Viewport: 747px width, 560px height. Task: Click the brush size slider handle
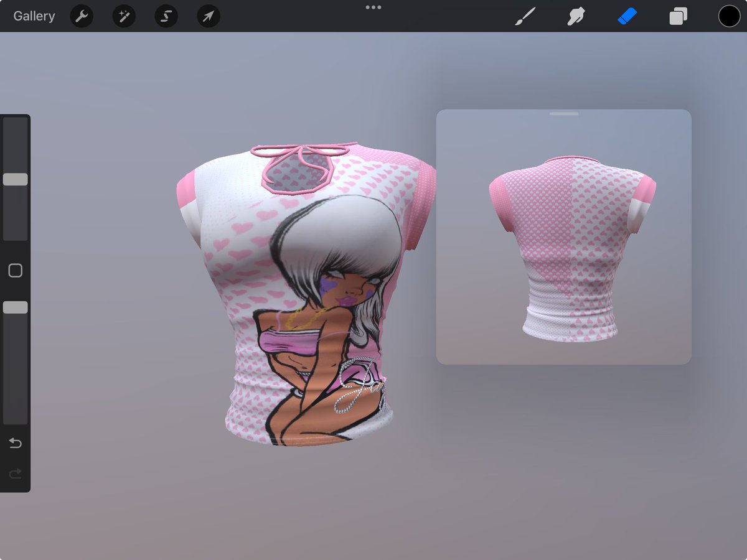[x=16, y=179]
